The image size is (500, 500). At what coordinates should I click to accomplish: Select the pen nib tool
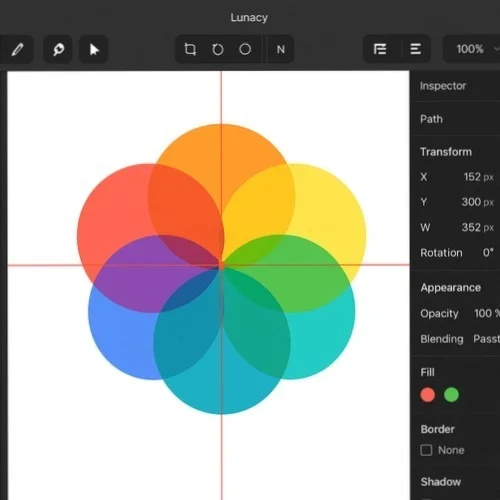click(58, 49)
